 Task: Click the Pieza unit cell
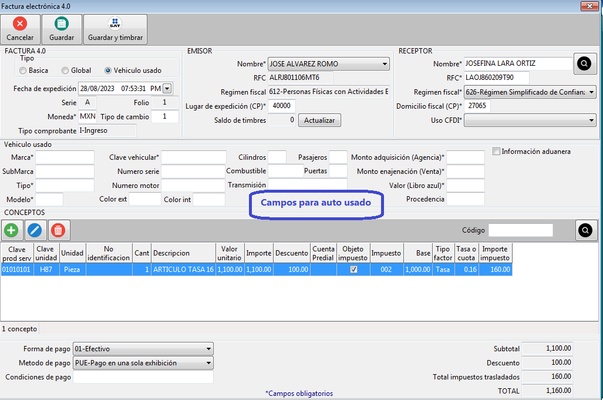tap(72, 270)
